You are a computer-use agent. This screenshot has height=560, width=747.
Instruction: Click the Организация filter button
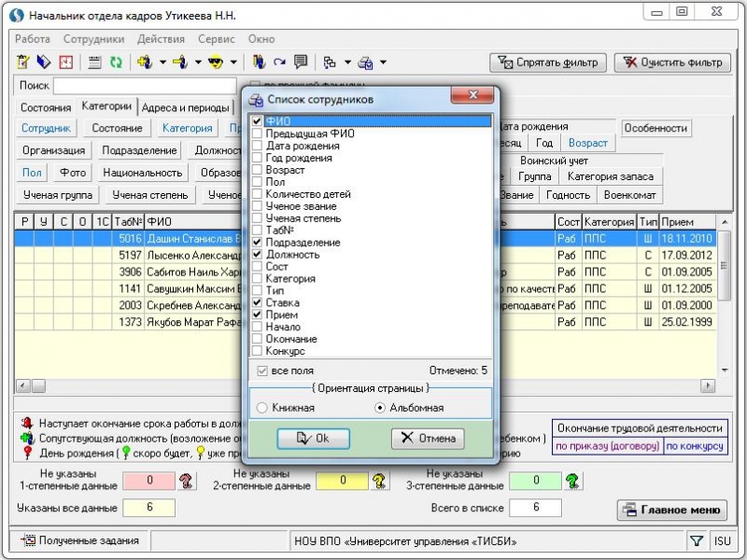(54, 150)
